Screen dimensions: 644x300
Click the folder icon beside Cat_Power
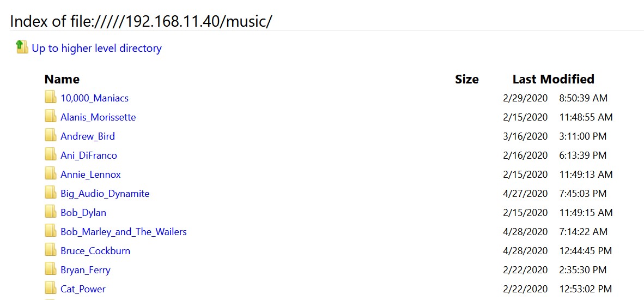tap(51, 289)
